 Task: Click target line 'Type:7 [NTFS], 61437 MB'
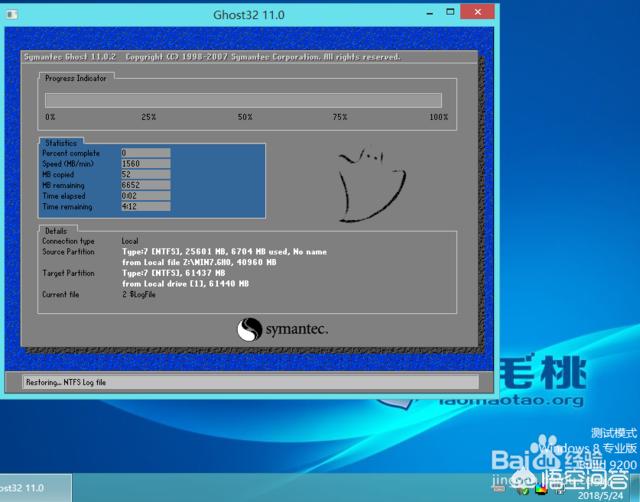(x=173, y=273)
